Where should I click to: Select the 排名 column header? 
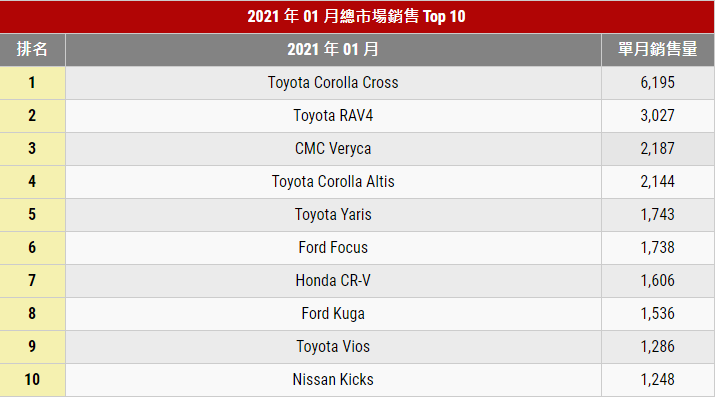32,49
